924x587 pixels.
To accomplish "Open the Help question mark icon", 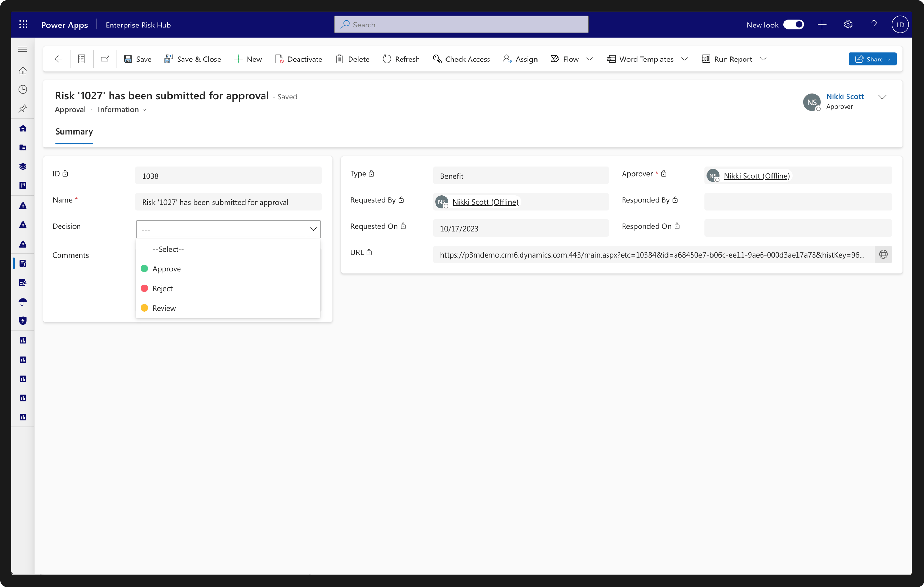I will pyautogui.click(x=874, y=25).
